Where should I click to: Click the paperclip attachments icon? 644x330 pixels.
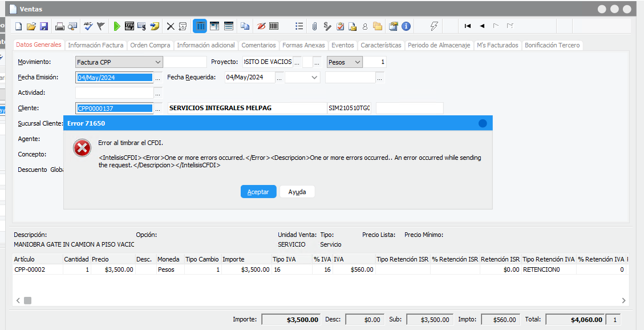click(314, 26)
